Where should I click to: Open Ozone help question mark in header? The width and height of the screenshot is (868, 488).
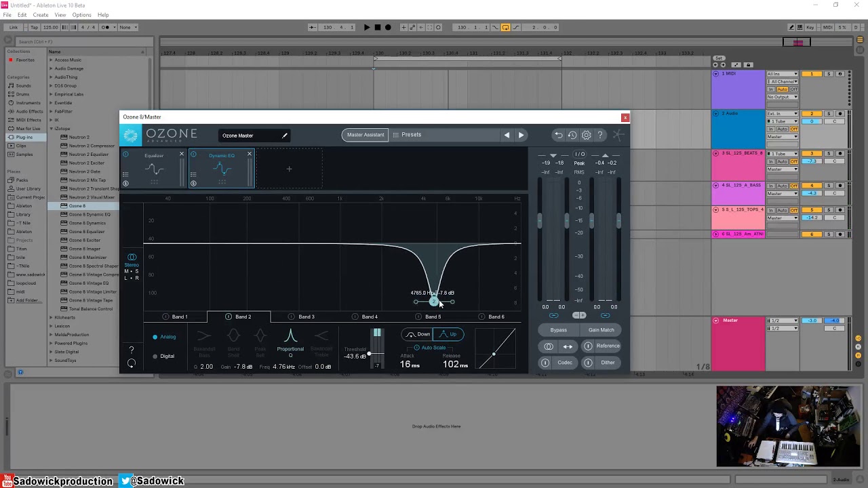click(x=600, y=135)
